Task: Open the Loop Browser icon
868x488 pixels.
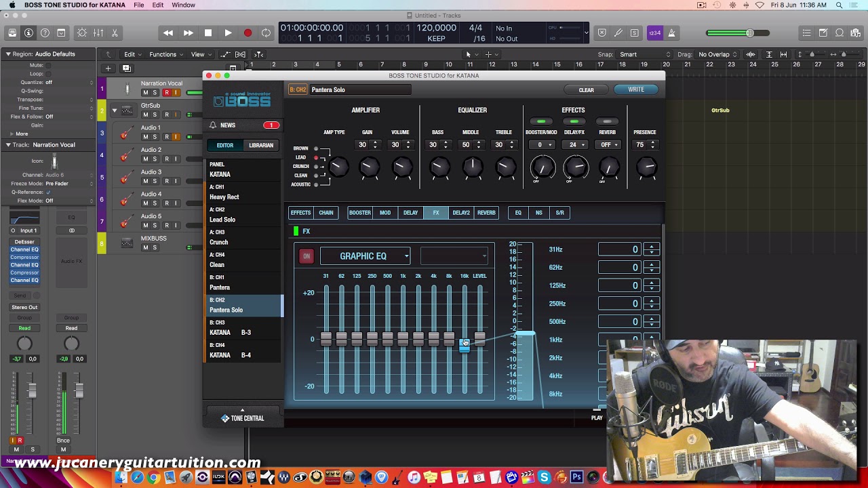Action: pyautogui.click(x=840, y=33)
